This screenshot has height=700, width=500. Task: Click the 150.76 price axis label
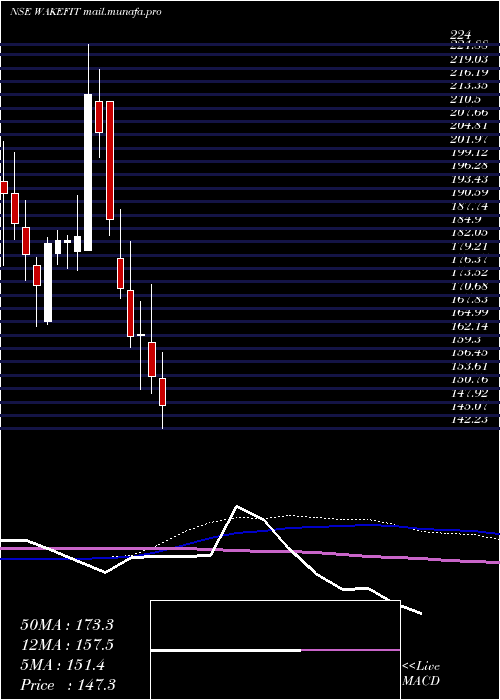(469, 379)
